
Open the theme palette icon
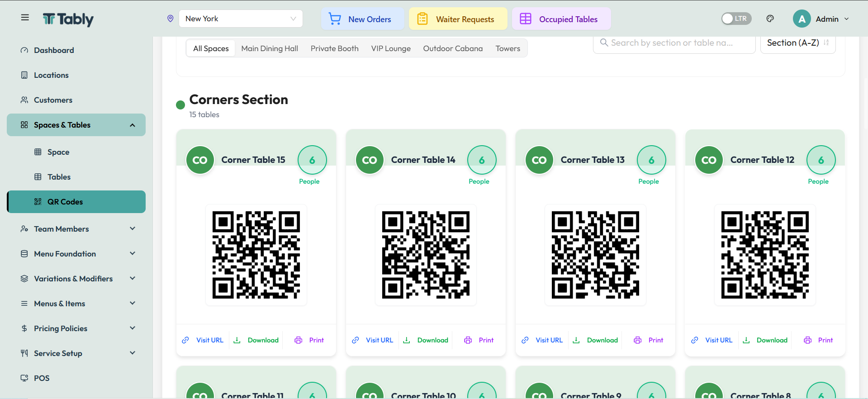click(x=770, y=19)
